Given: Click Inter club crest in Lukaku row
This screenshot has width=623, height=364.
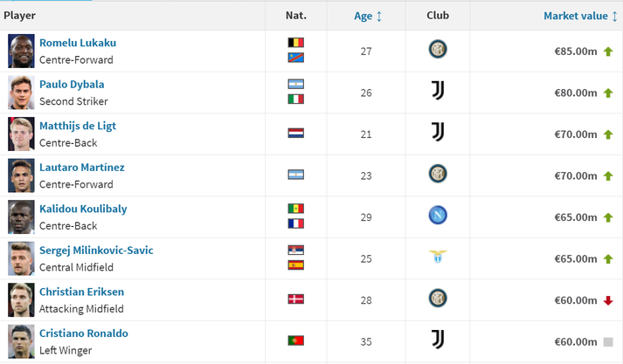Looking at the screenshot, I should pos(438,51).
